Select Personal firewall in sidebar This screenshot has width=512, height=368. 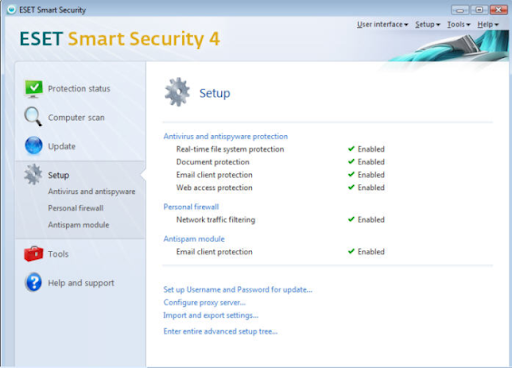point(76,208)
